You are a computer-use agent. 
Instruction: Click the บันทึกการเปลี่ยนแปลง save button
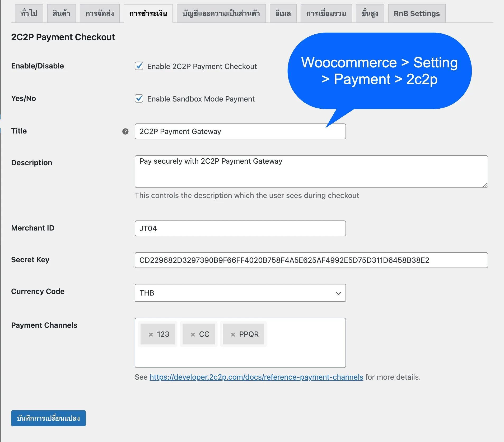(48, 418)
